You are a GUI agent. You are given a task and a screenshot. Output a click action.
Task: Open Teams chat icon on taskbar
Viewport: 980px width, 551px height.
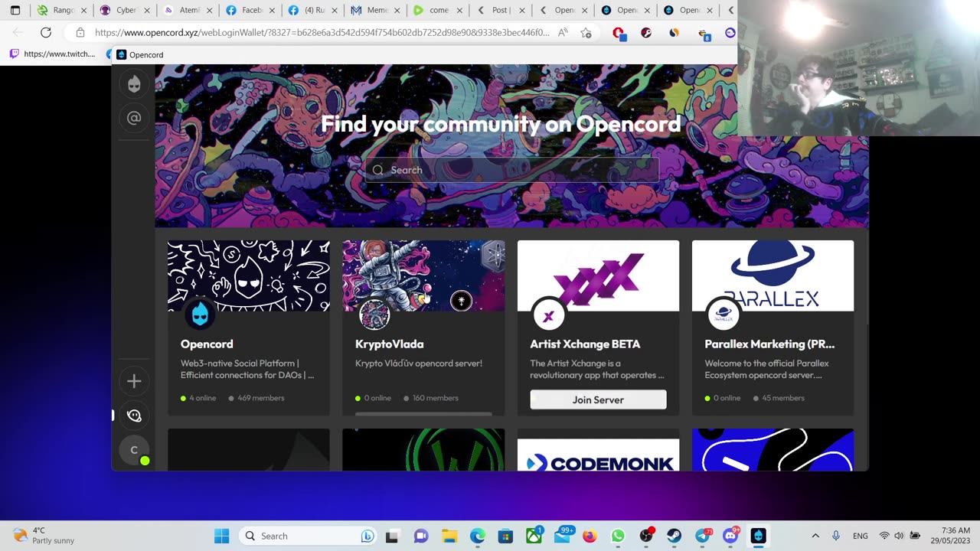(420, 536)
